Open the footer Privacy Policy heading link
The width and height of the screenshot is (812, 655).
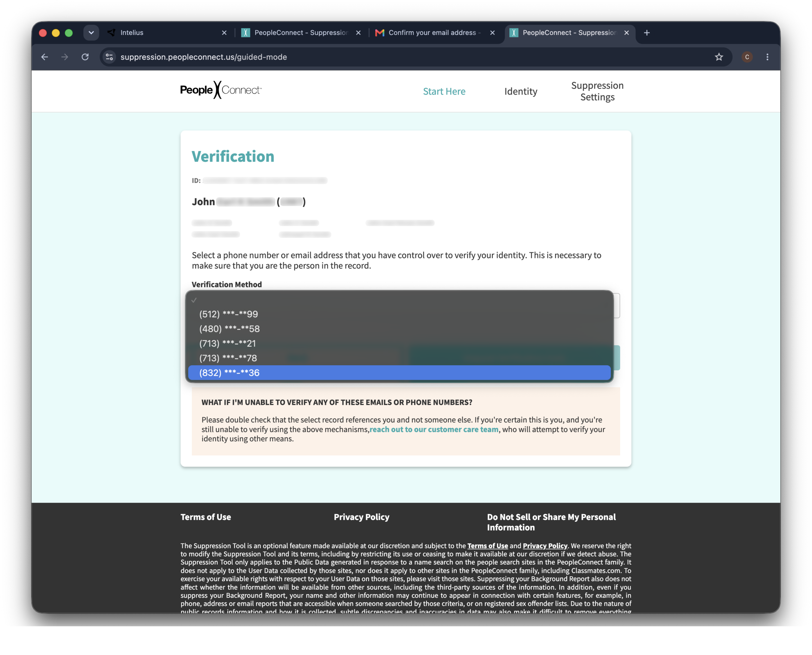click(x=361, y=517)
